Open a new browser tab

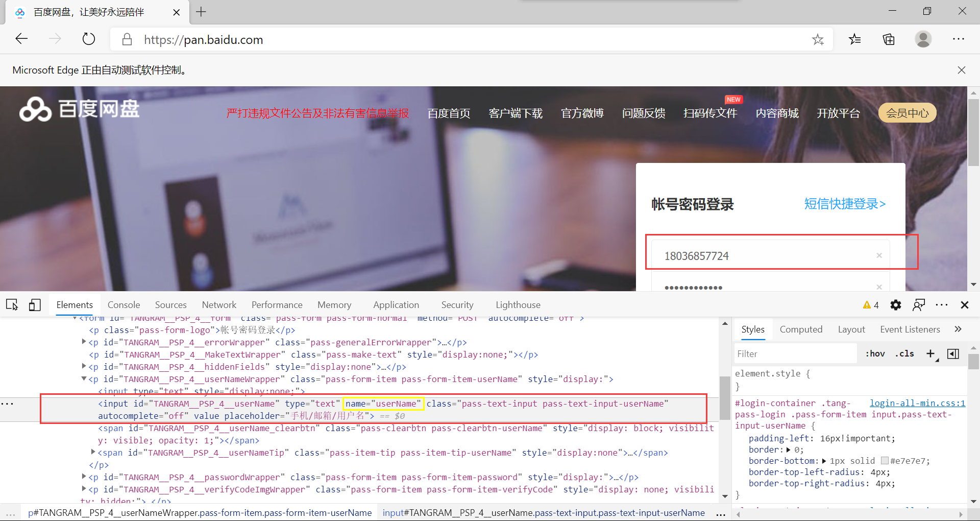[201, 12]
